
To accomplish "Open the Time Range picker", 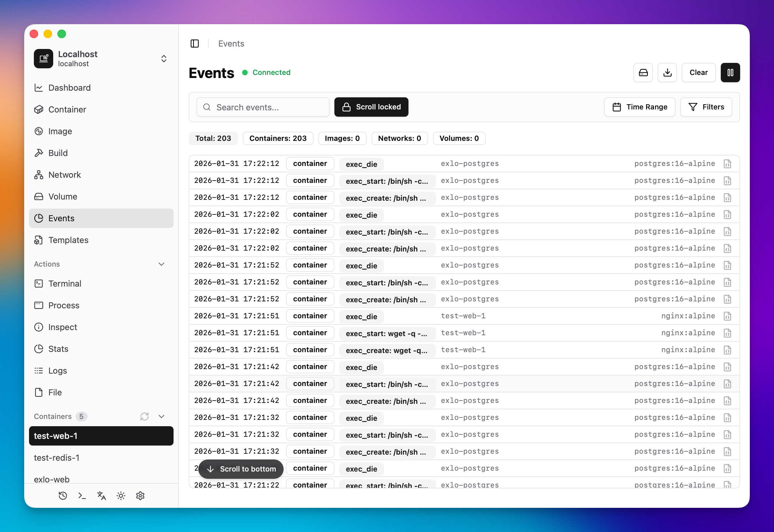I will click(x=639, y=107).
